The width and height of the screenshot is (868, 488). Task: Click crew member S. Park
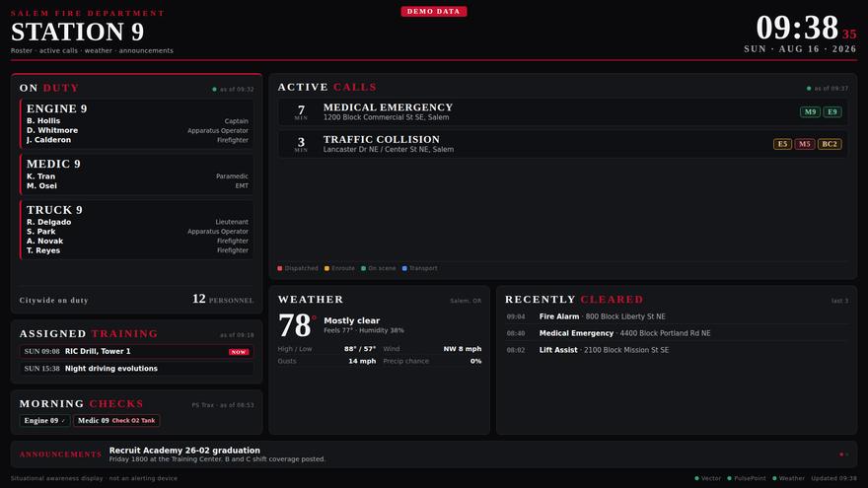41,232
